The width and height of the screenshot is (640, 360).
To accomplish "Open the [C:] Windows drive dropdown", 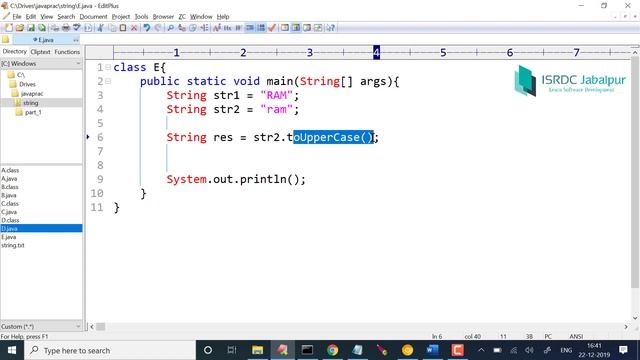I will click(x=41, y=64).
